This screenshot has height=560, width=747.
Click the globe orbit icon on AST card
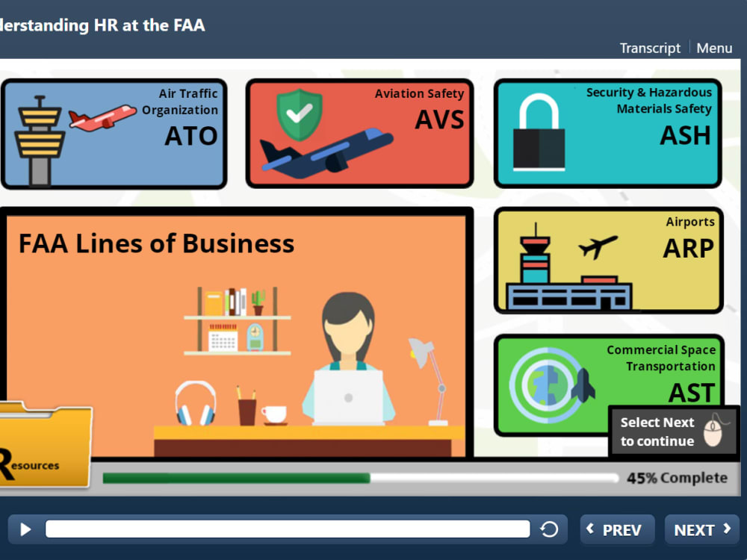coord(545,385)
